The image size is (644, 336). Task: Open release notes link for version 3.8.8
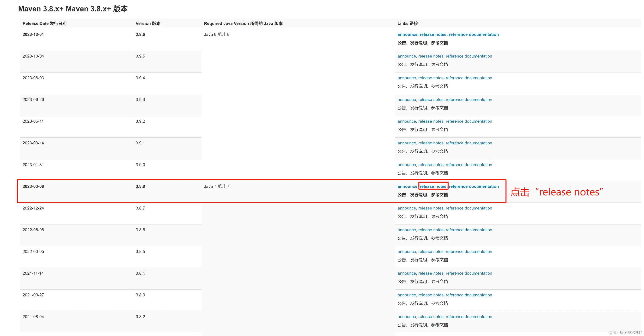click(x=433, y=187)
